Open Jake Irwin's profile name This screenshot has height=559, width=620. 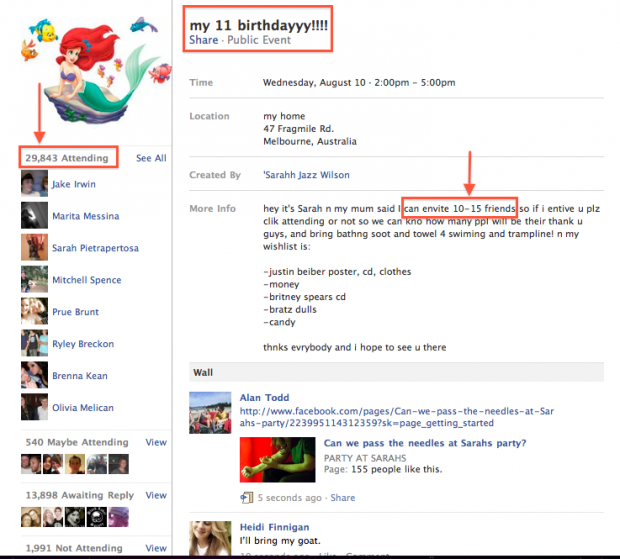point(74,184)
